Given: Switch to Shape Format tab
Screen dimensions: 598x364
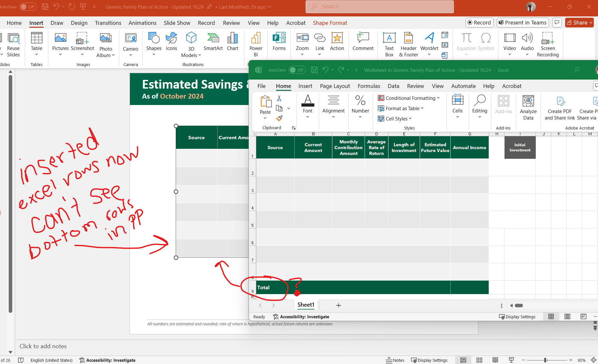Looking at the screenshot, I should 330,23.
